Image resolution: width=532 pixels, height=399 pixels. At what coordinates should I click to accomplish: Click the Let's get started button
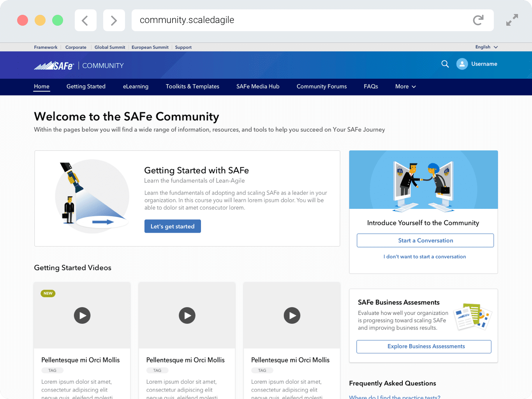[173, 226]
